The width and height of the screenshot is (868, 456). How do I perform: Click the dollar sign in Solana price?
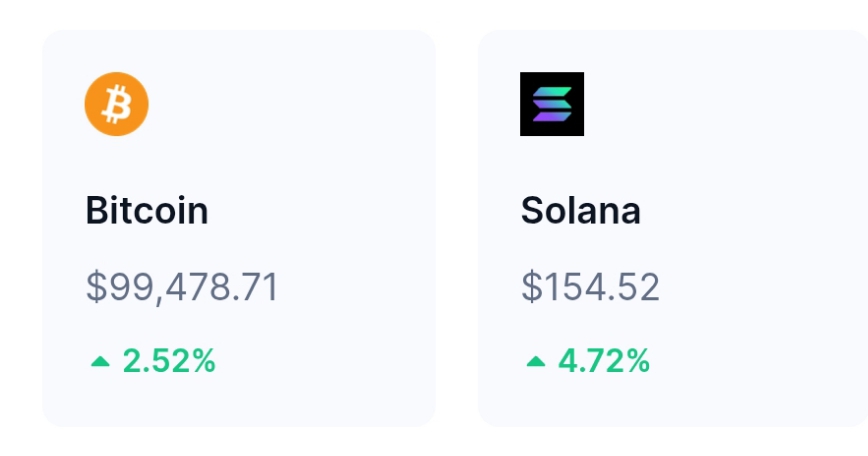532,287
